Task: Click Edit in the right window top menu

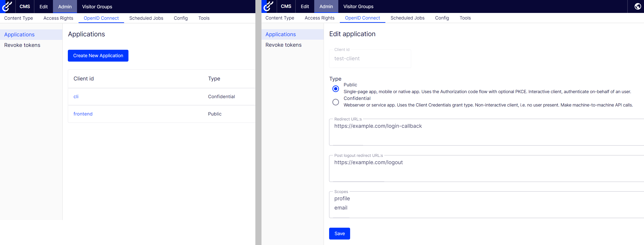Action: coord(305,7)
